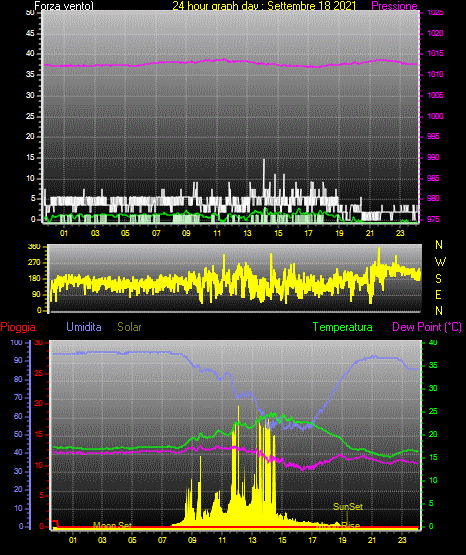Click the Moon Set marker label
This screenshot has height=555, width=466.
[112, 526]
